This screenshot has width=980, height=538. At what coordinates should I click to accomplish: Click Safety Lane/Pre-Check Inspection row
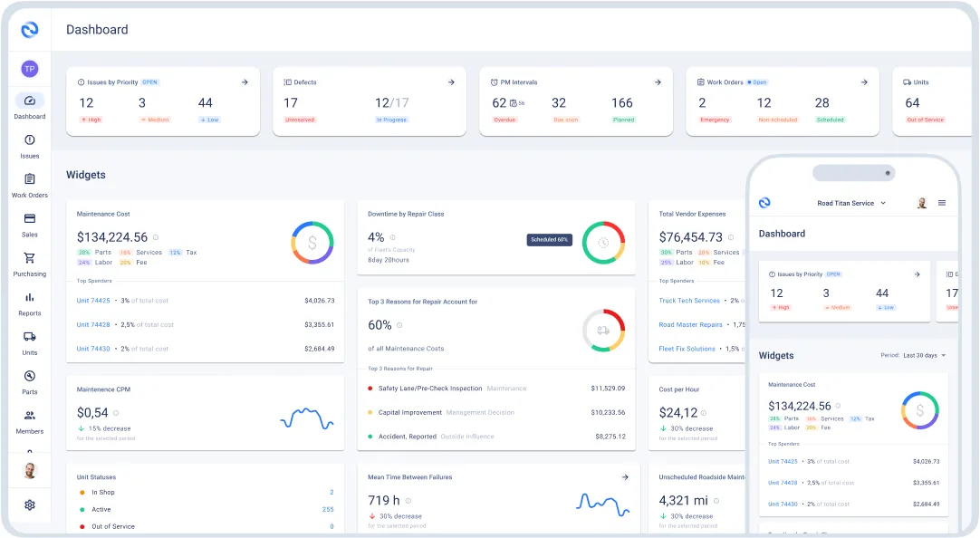click(x=496, y=389)
